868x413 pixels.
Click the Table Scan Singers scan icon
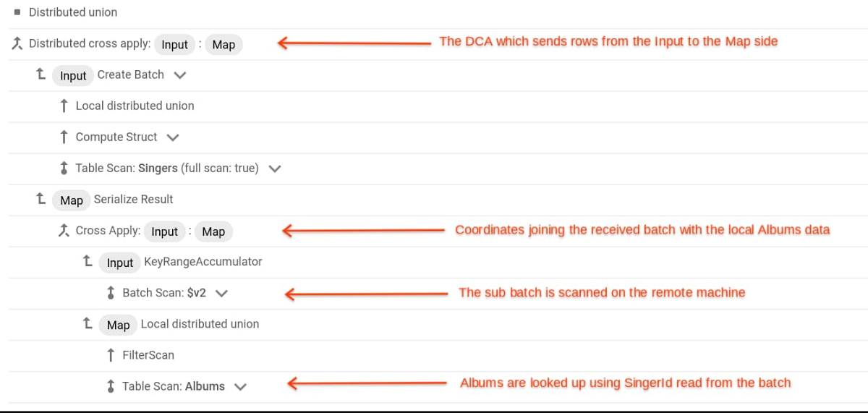(64, 169)
